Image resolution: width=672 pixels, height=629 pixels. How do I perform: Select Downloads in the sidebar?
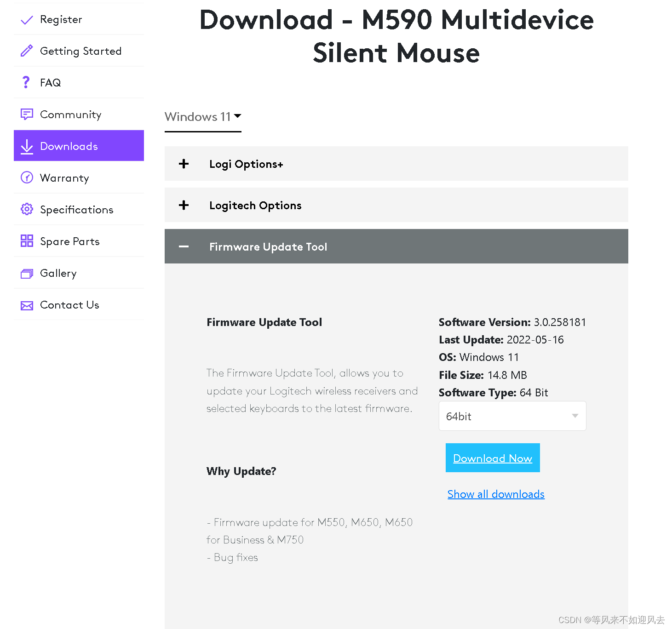click(x=79, y=146)
